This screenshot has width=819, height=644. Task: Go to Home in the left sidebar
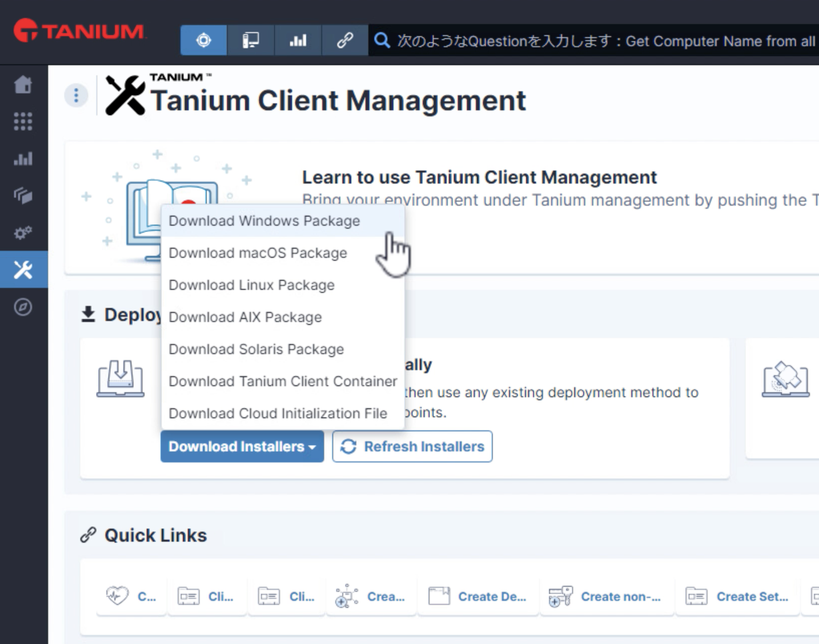pyautogui.click(x=23, y=84)
